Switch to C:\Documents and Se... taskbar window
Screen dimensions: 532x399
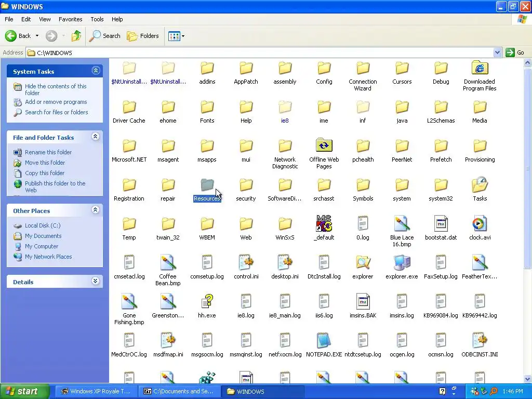click(179, 391)
